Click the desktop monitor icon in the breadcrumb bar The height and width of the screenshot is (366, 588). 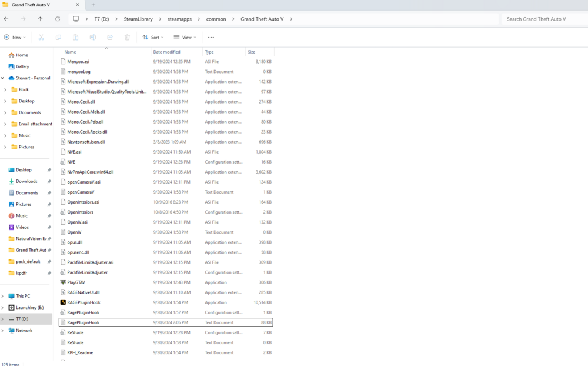pos(76,19)
